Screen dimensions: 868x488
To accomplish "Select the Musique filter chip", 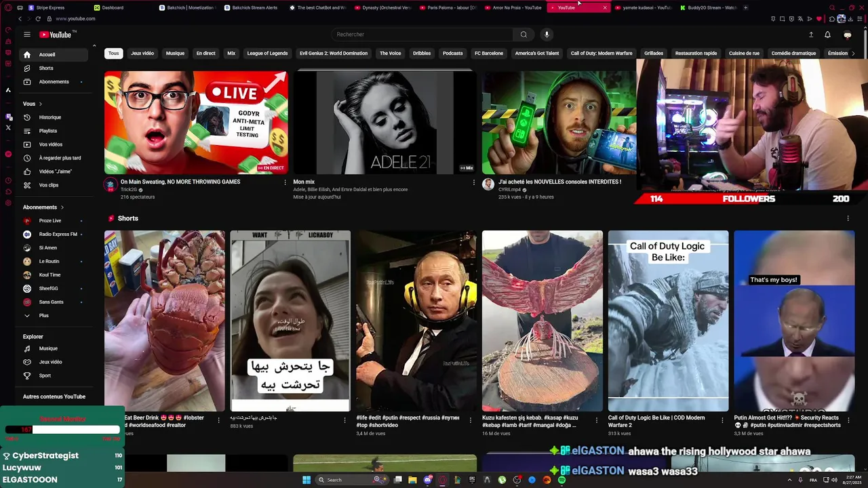I will click(x=175, y=53).
